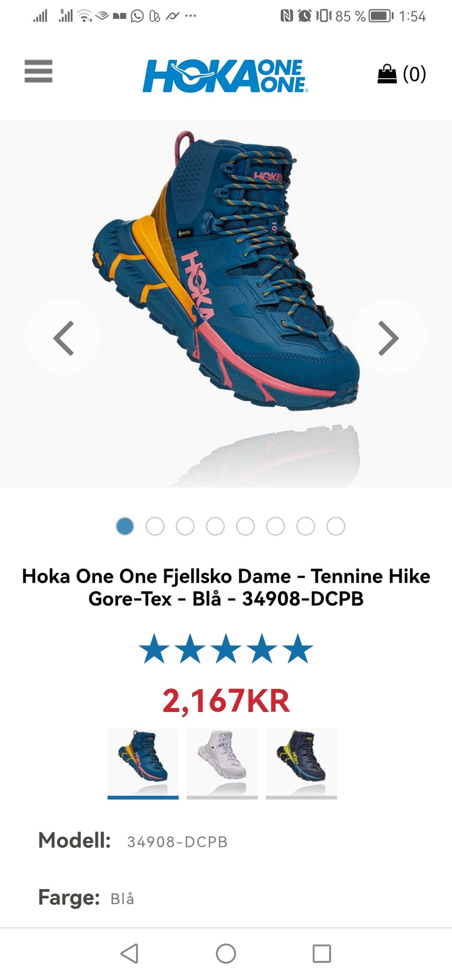Select the first filled carousel dot
This screenshot has width=452, height=980.
(x=125, y=526)
